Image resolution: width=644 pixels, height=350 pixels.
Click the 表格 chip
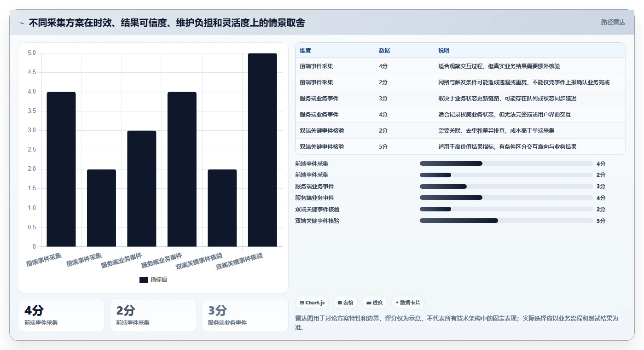click(345, 303)
